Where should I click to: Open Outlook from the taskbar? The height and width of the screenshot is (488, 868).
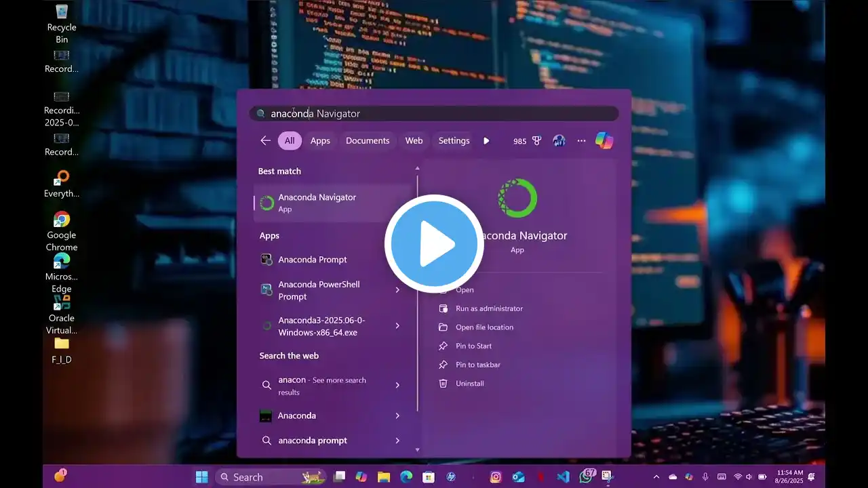(518, 477)
